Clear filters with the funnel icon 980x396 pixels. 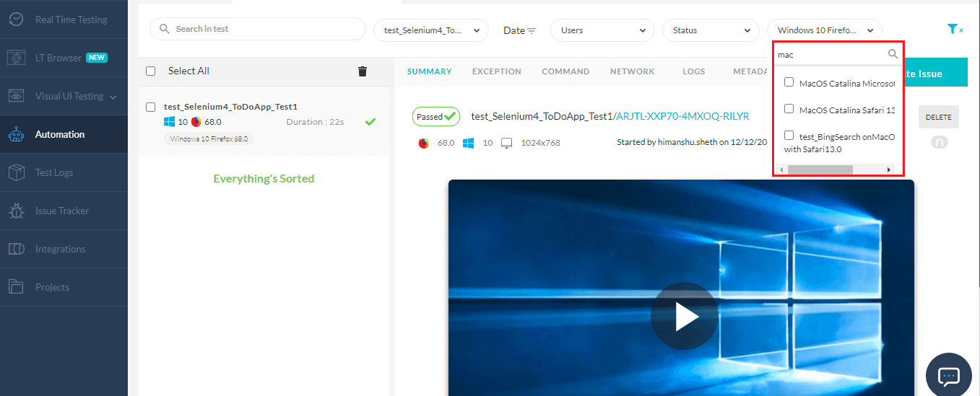click(955, 30)
